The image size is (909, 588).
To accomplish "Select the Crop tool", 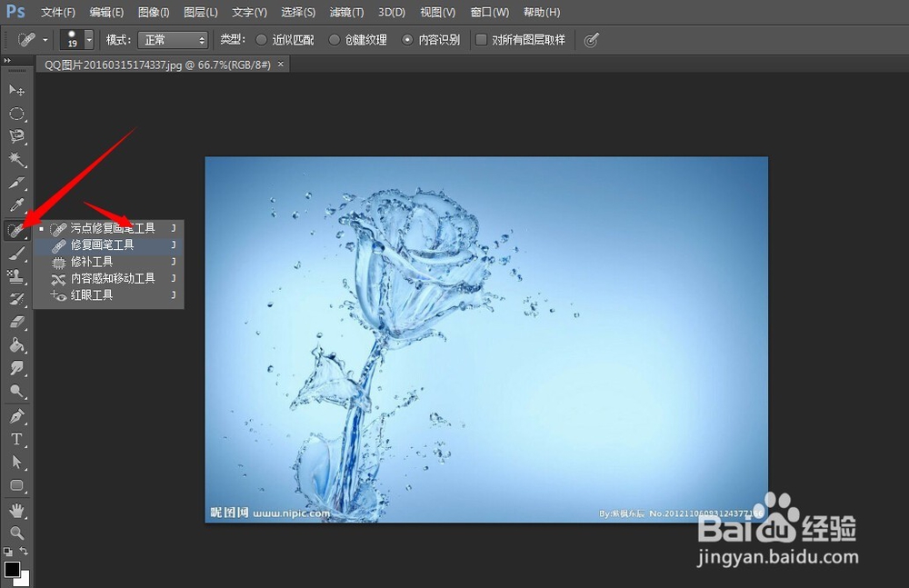I will point(16,183).
